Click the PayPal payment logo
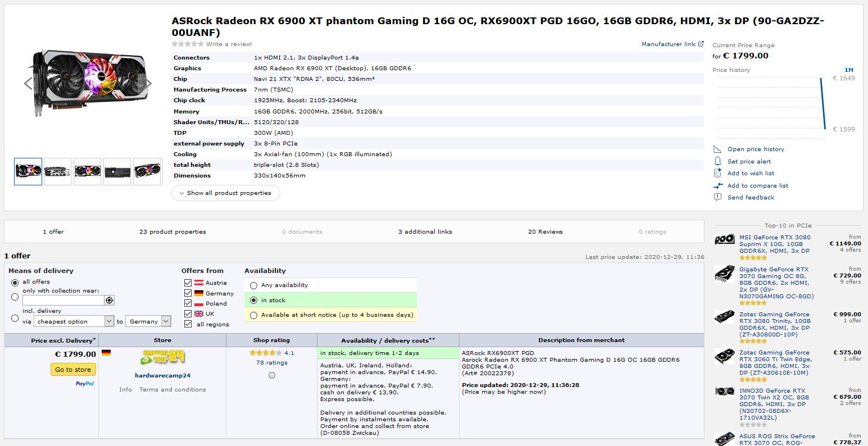 coord(85,384)
